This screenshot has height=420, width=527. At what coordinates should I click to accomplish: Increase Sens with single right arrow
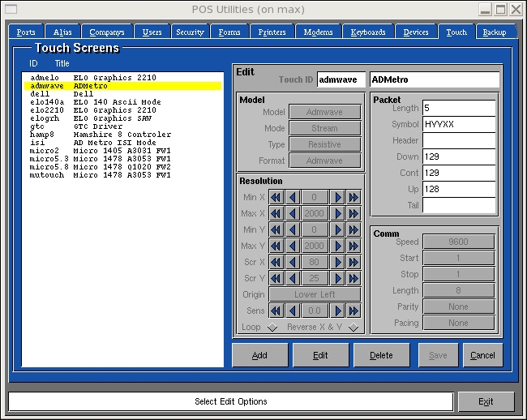pyautogui.click(x=338, y=311)
